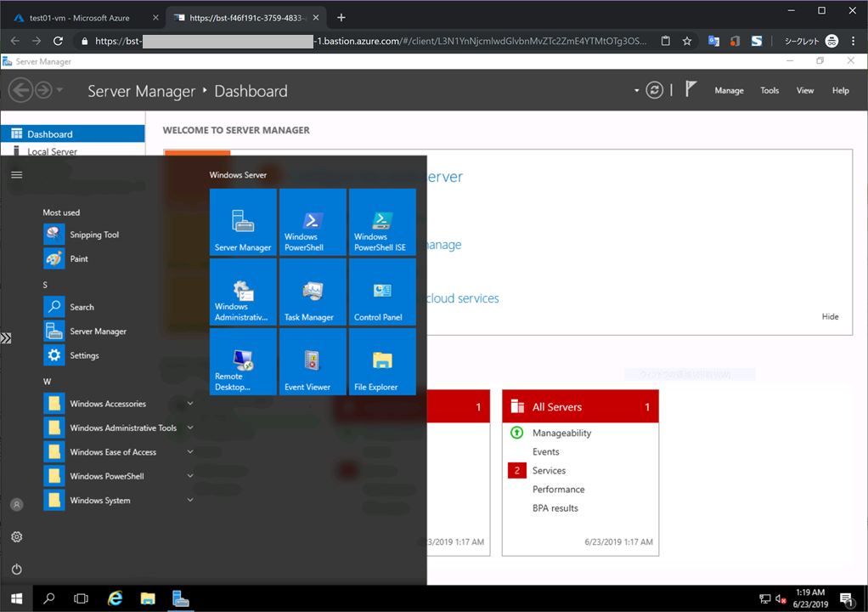Reload the browser page
The height and width of the screenshot is (612, 868).
pos(58,41)
